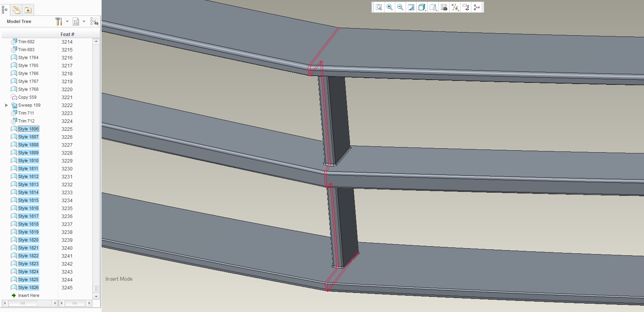This screenshot has height=312, width=644.
Task: Activate the Zoom Out tool
Action: pyautogui.click(x=400, y=7)
